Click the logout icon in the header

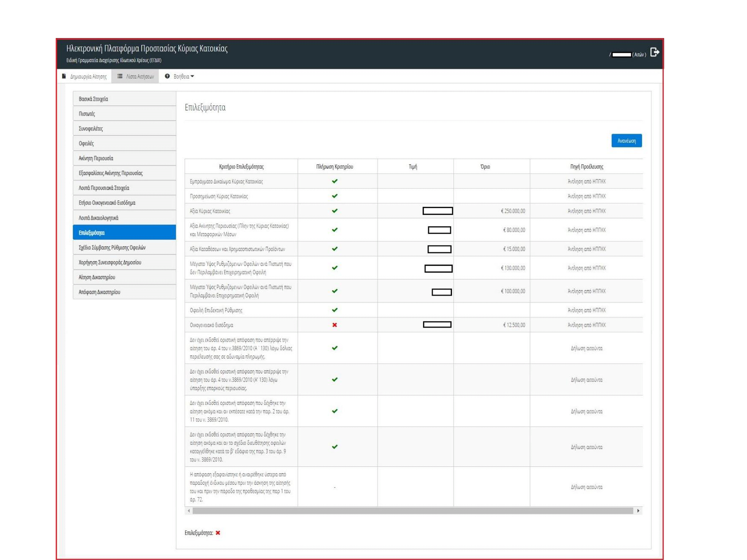coord(655,52)
